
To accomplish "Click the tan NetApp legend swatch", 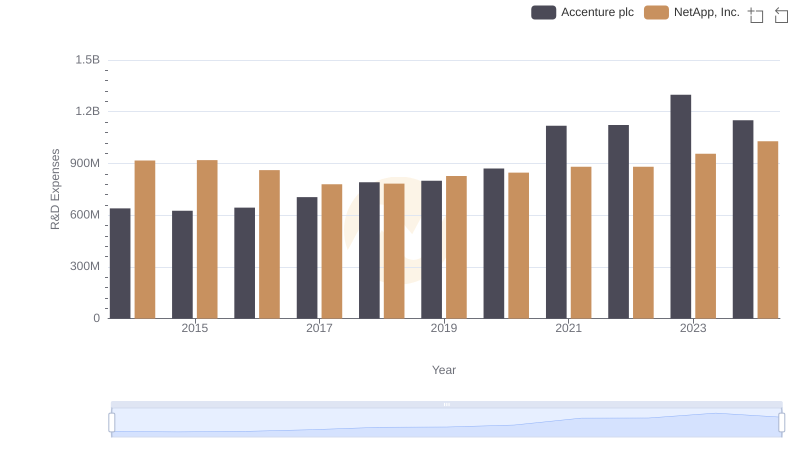I will click(x=656, y=12).
